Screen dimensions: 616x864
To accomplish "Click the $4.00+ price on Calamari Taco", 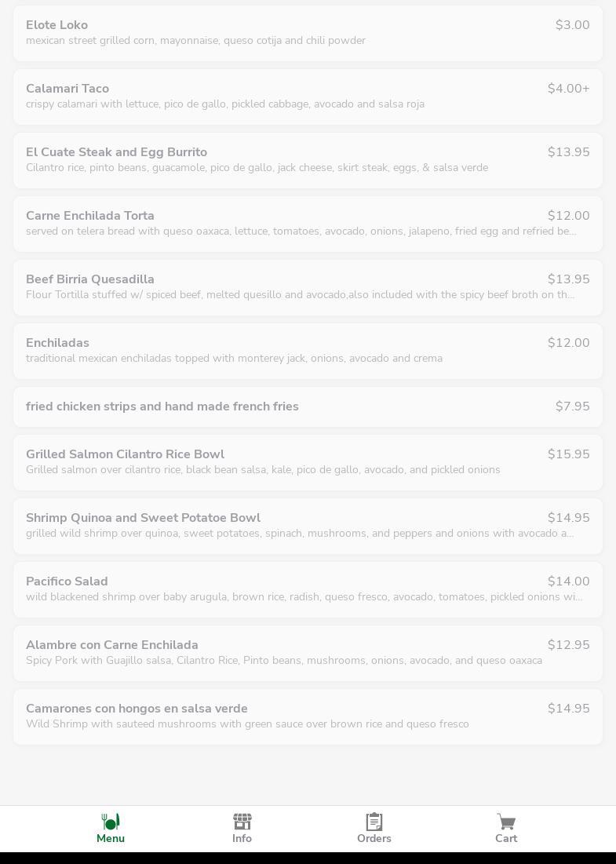I will point(568,89).
